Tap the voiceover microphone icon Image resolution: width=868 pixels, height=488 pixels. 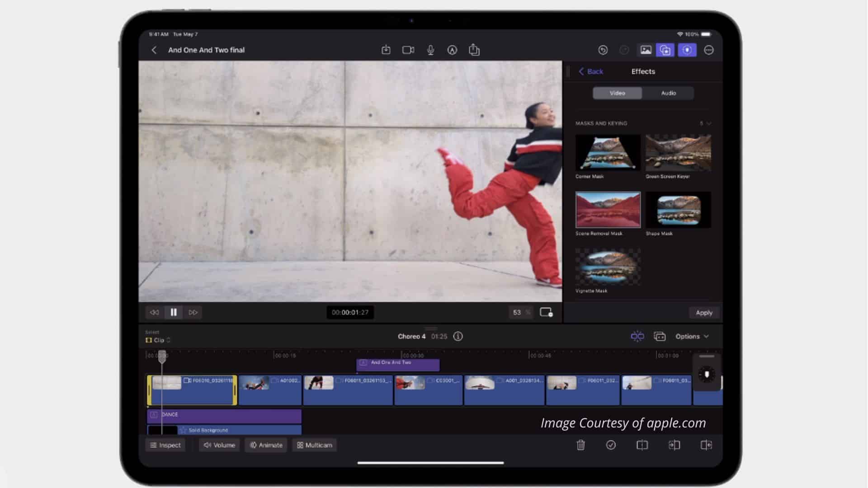pos(430,50)
